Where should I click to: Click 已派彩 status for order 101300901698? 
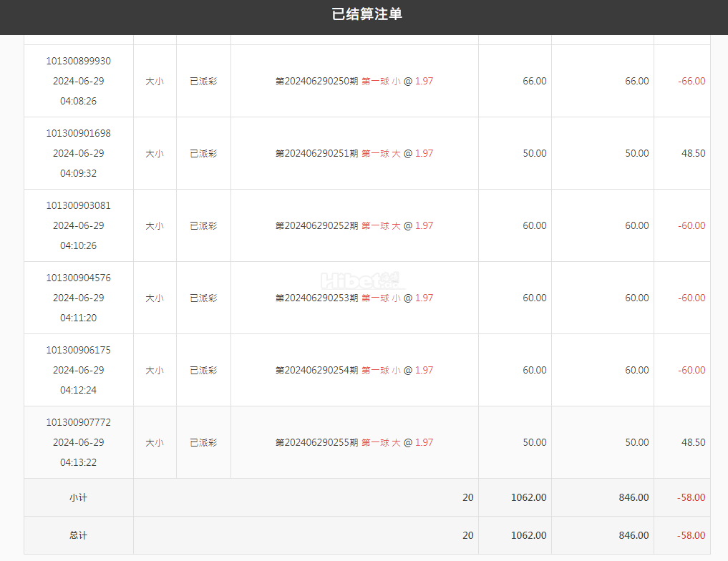pos(203,154)
